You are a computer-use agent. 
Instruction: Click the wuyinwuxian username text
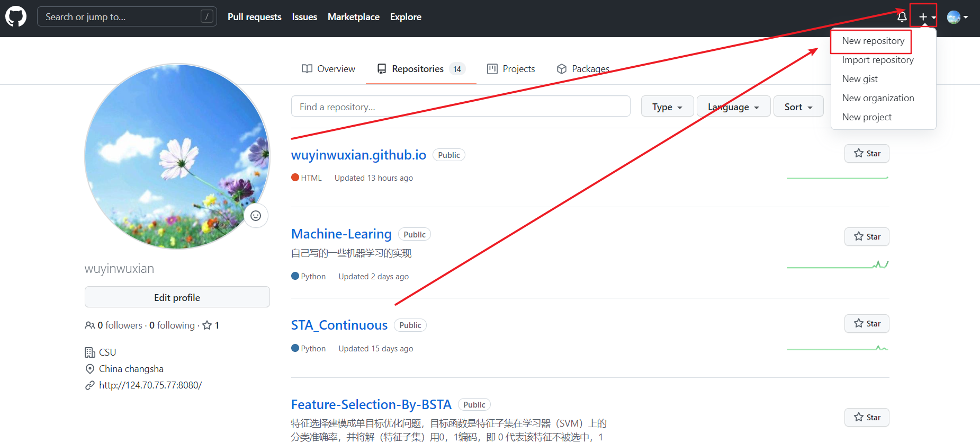tap(120, 269)
